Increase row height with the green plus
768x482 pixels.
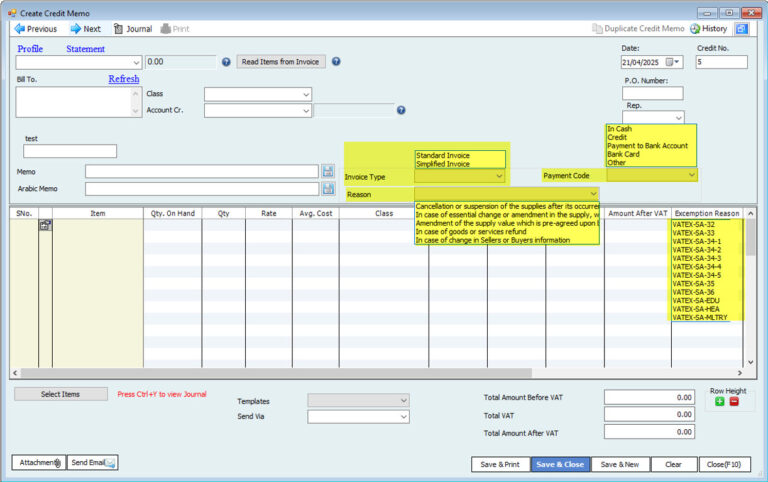pos(719,402)
